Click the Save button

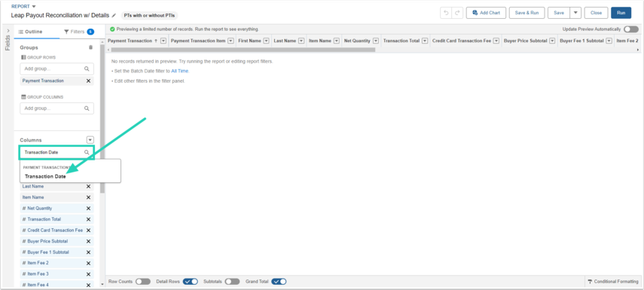[x=559, y=13]
